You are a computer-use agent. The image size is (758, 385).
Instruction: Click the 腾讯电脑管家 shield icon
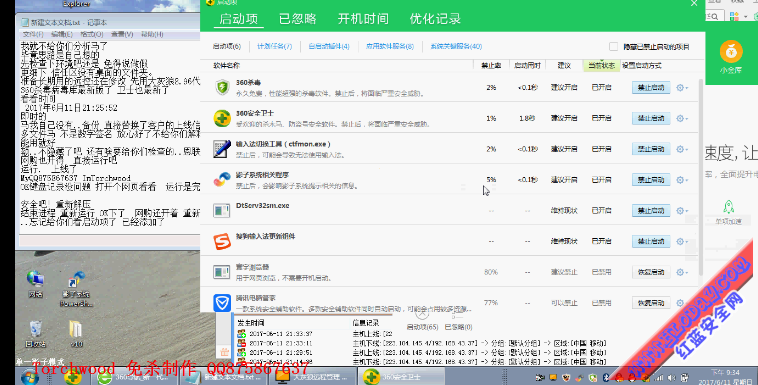(222, 303)
